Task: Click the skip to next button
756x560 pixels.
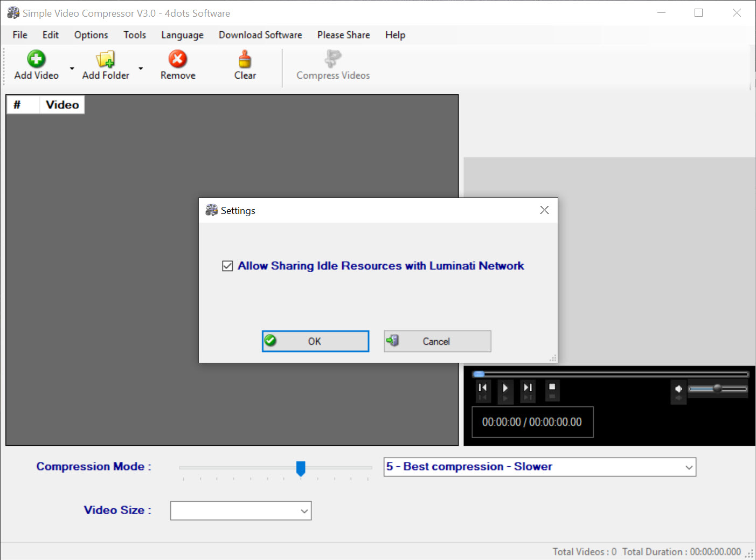Action: pos(528,388)
